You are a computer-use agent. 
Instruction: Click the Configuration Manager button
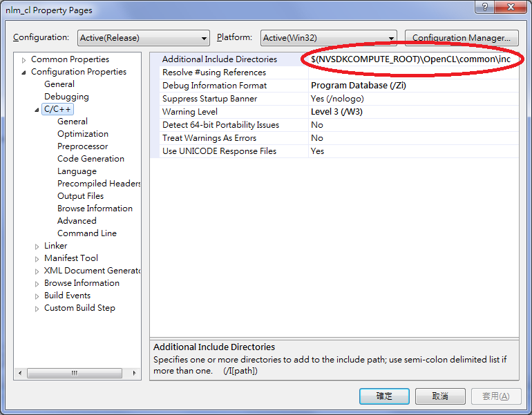(462, 38)
